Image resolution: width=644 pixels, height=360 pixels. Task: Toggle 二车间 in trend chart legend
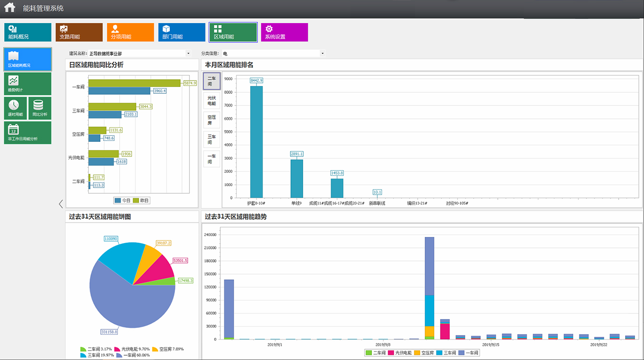pos(376,352)
